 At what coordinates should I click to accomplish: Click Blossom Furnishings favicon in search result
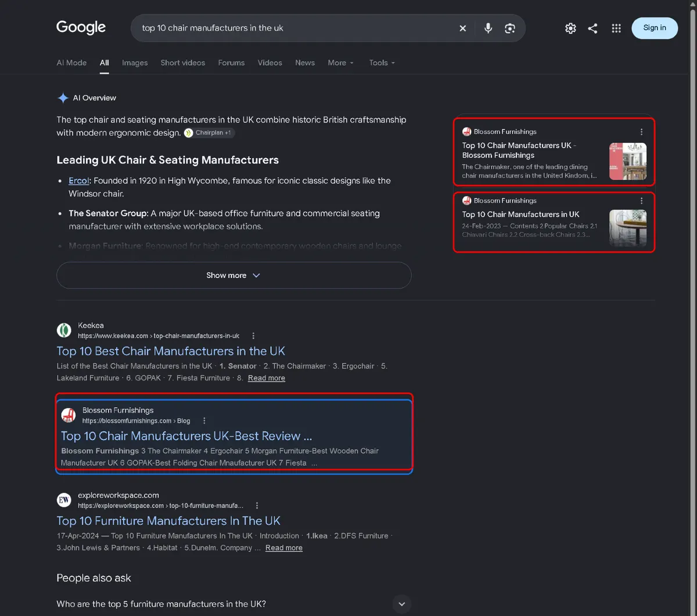point(69,415)
